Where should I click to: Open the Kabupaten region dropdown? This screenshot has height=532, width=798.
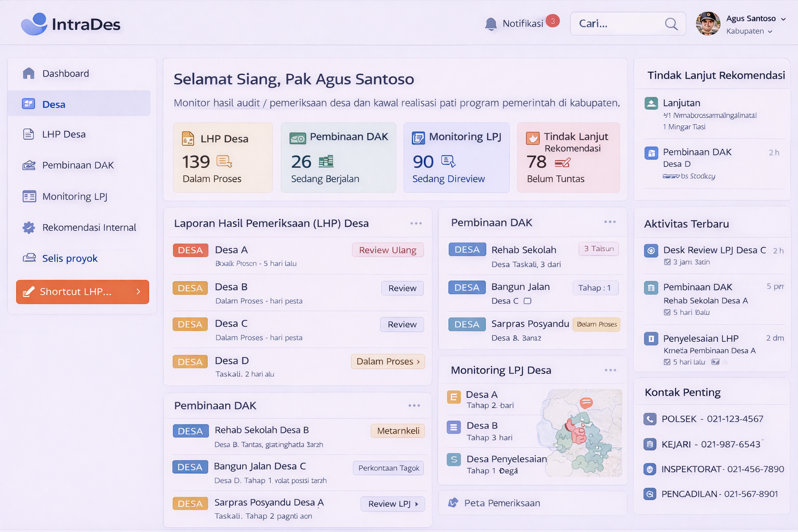(770, 32)
